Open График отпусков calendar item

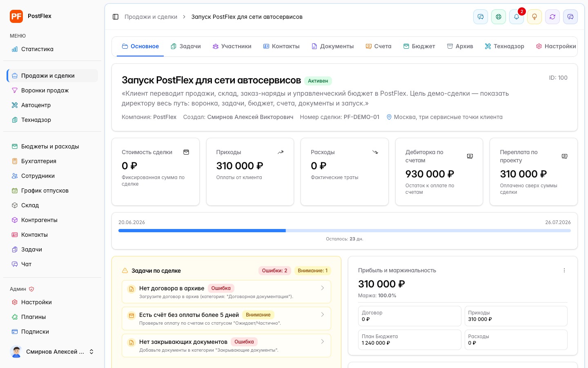[x=52, y=191]
